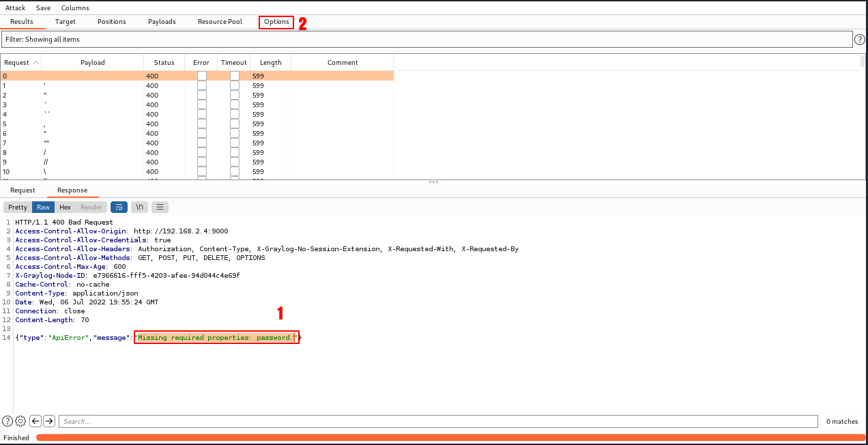Click the search help icon at bottom left
The width and height of the screenshot is (868, 445).
tap(8, 421)
